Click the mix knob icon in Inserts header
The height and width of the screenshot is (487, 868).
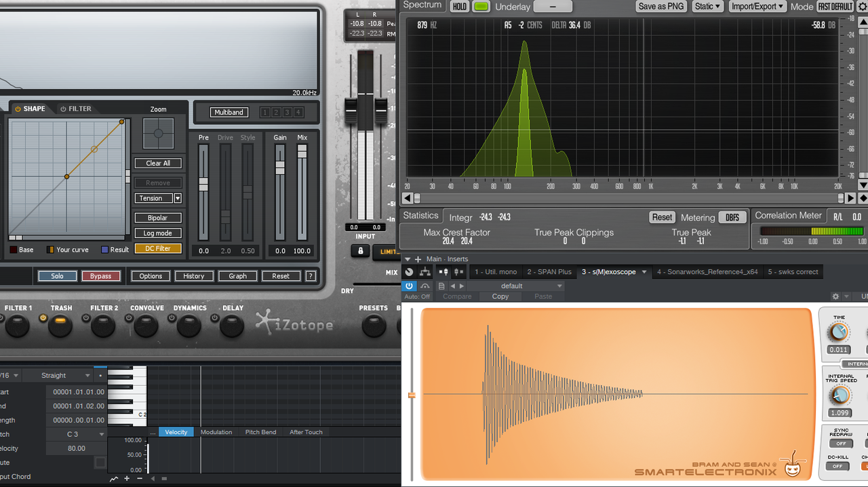tap(409, 272)
